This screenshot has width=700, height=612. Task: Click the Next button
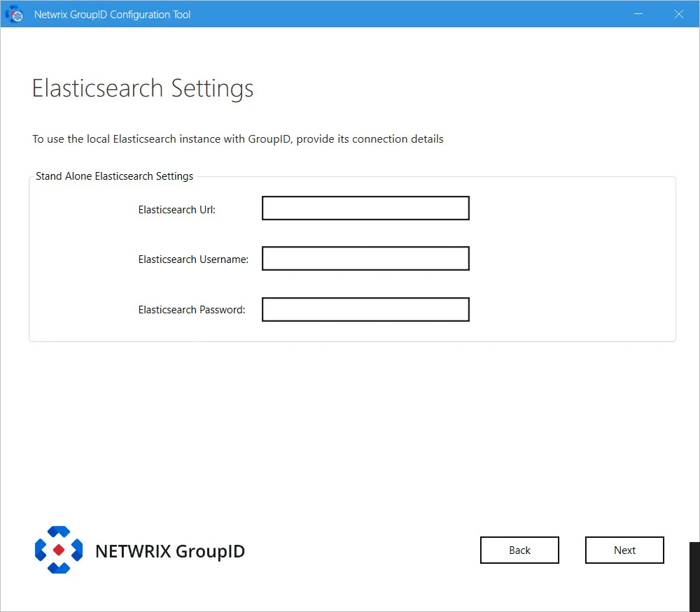click(x=624, y=550)
